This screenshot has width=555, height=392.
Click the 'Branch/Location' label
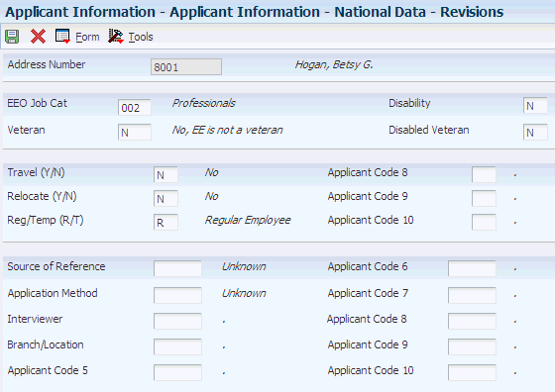tap(46, 344)
